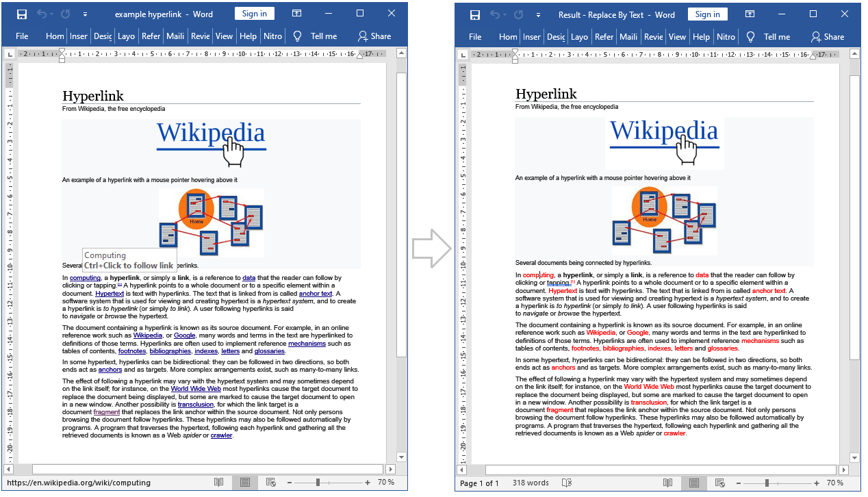Open Ribbon Display Options in right window
The height and width of the screenshot is (497, 868).
[x=750, y=14]
